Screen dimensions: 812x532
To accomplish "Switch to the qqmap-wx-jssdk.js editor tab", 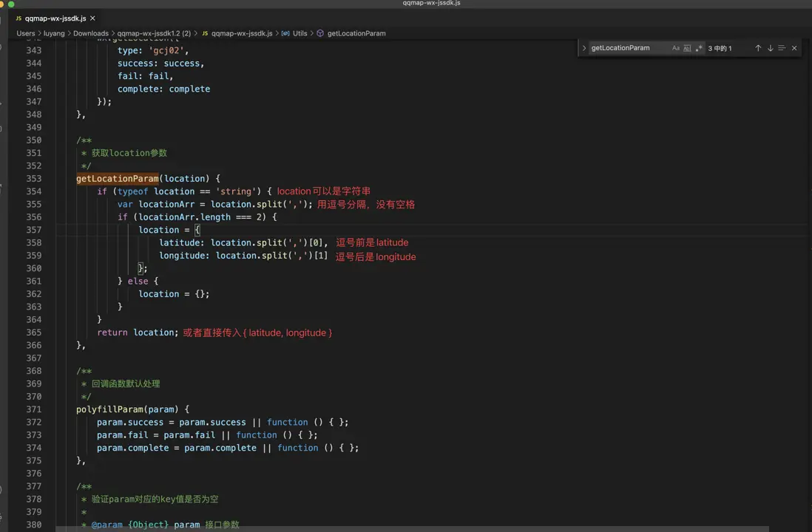I will tap(55, 18).
